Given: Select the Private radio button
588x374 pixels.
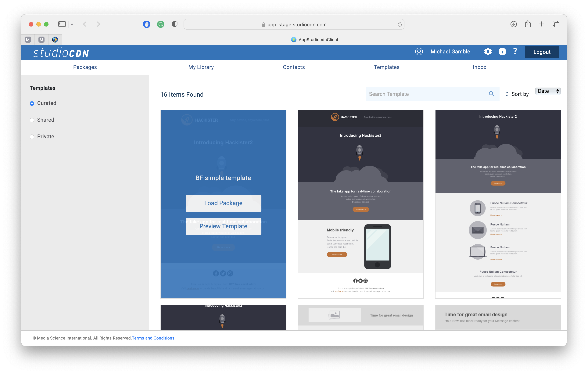Looking at the screenshot, I should pyautogui.click(x=32, y=137).
